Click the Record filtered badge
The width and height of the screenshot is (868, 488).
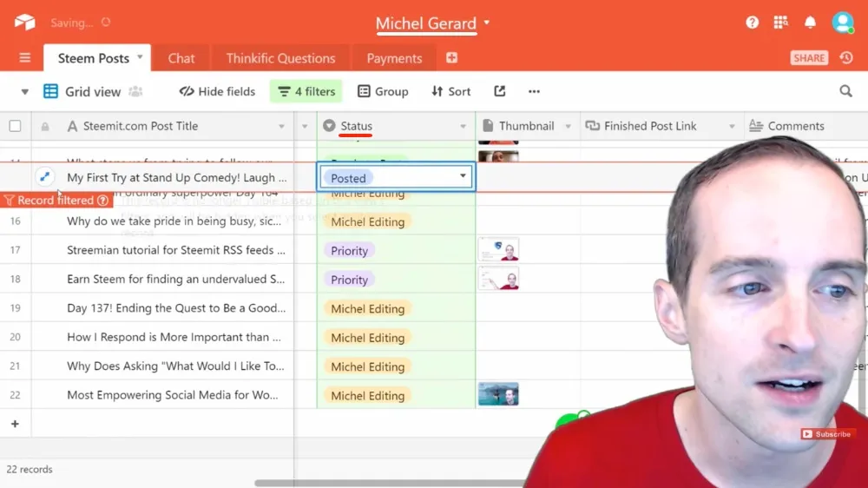(x=56, y=200)
